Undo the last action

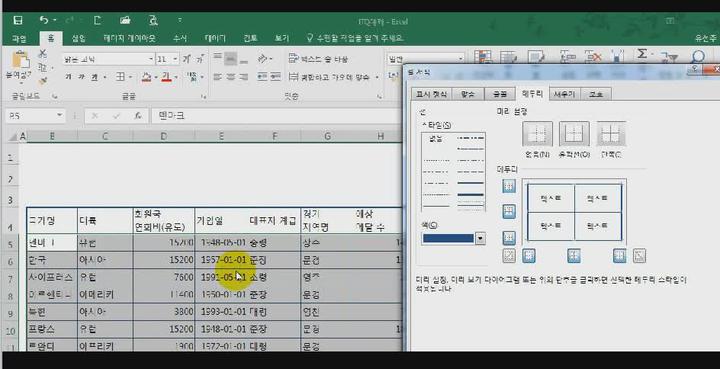pyautogui.click(x=44, y=20)
